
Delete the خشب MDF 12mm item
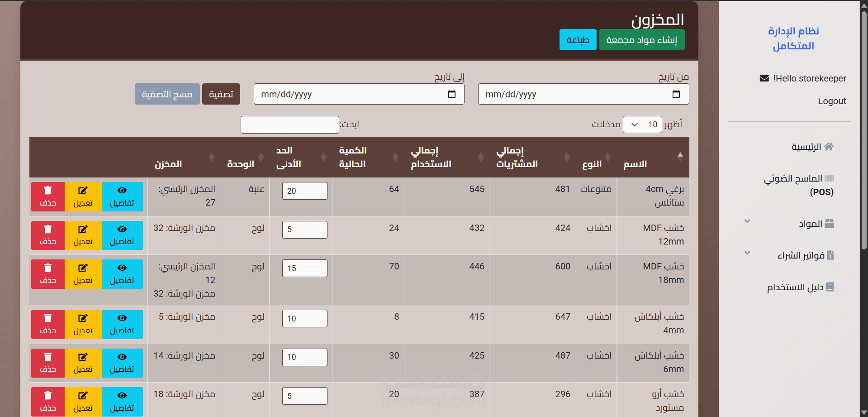48,235
